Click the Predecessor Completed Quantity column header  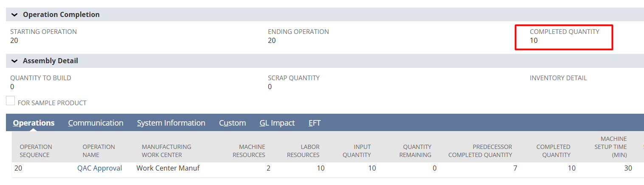(x=480, y=151)
